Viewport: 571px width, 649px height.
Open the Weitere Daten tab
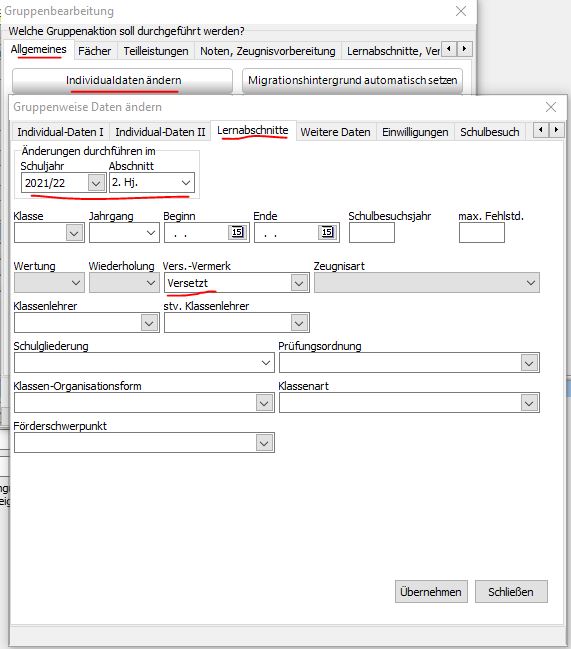coord(336,132)
